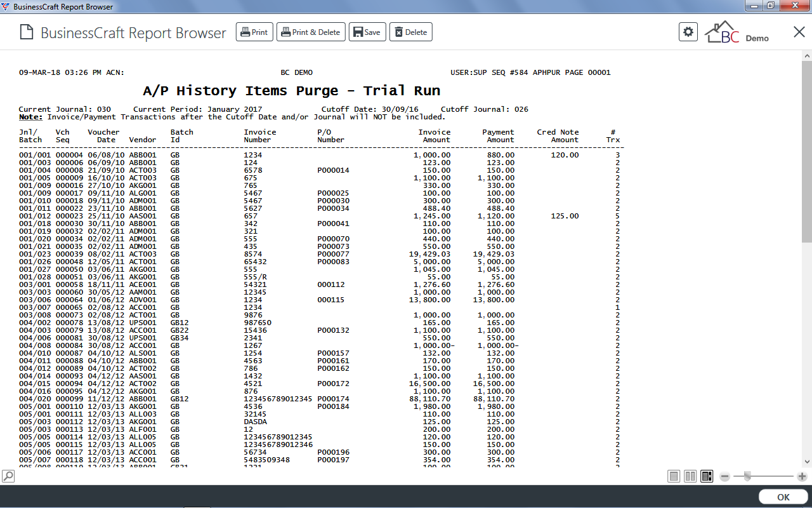Click the 'Payment Amount' column header
This screenshot has width=812, height=508.
(x=498, y=136)
